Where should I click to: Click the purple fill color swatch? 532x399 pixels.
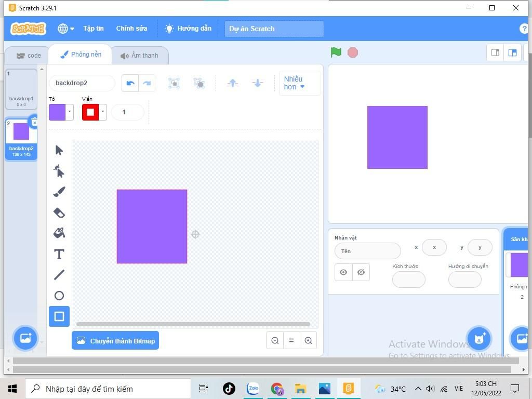pyautogui.click(x=57, y=112)
